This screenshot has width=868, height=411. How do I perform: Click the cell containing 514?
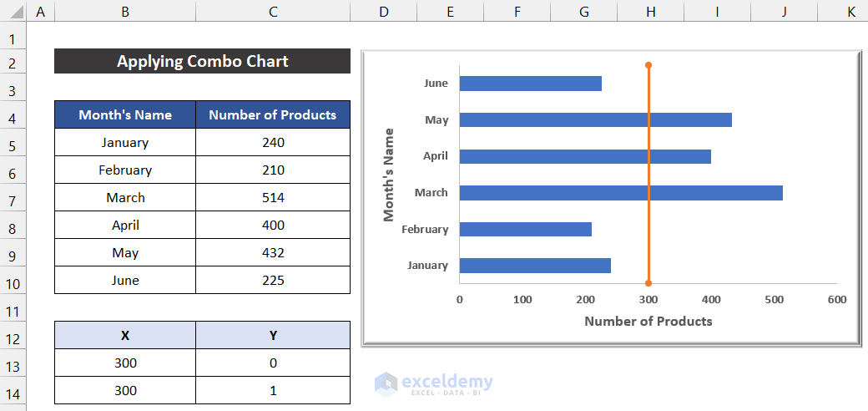(273, 198)
